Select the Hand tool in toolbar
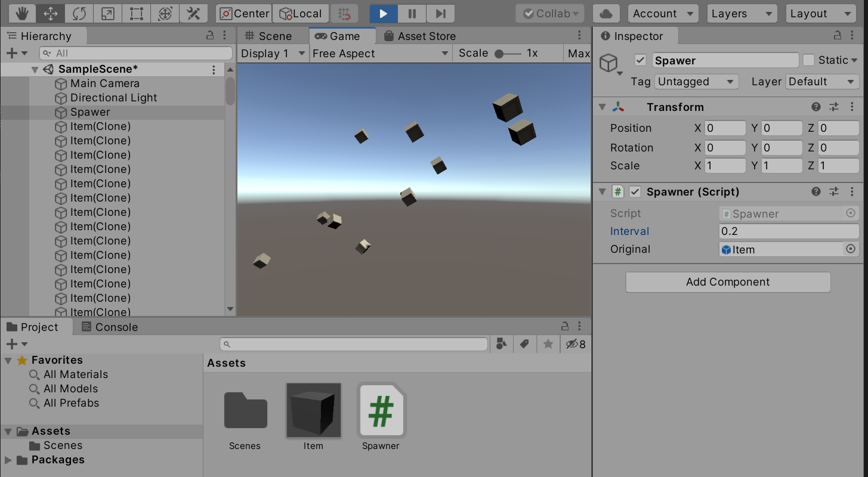868x477 pixels. [x=22, y=13]
